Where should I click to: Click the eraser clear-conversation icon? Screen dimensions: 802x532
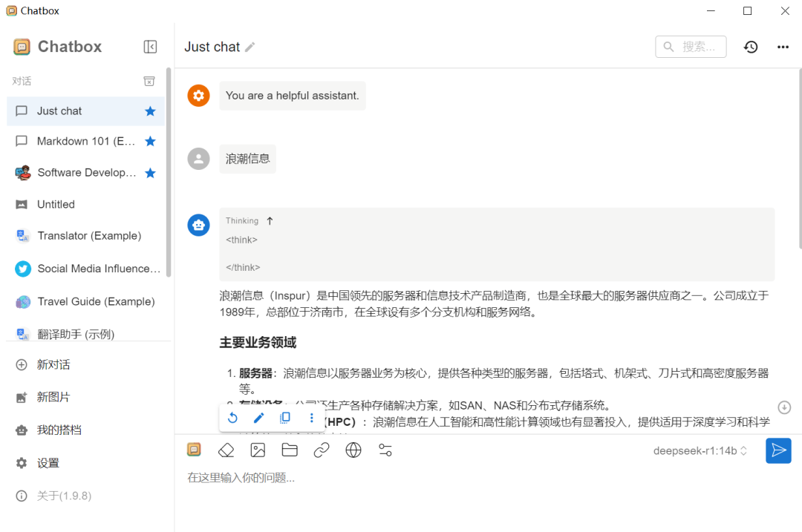(226, 450)
